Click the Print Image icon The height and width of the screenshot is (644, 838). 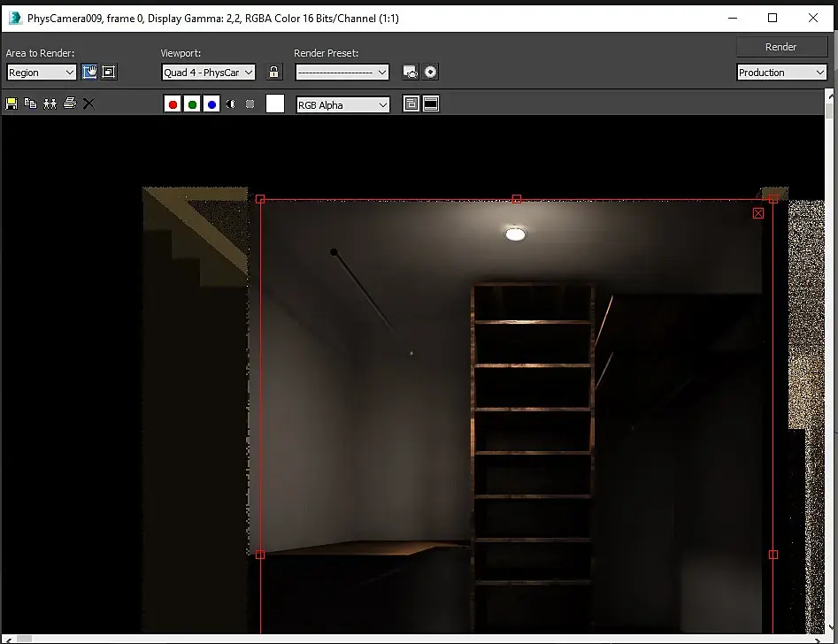coord(70,103)
